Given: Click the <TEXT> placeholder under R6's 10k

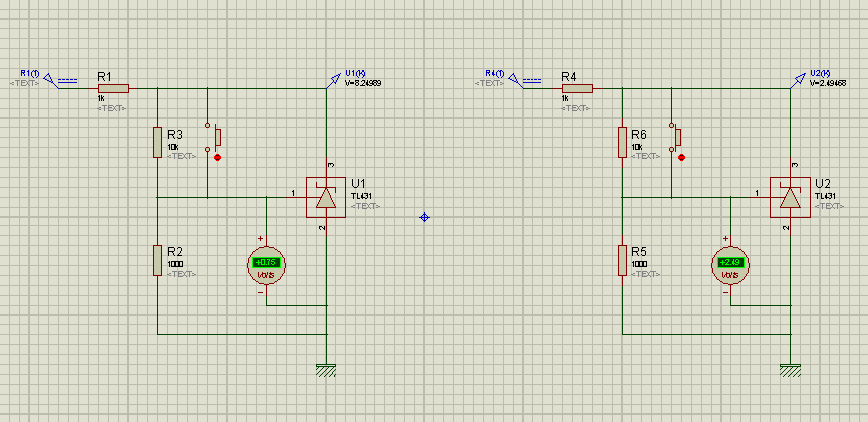Looking at the screenshot, I should [646, 156].
